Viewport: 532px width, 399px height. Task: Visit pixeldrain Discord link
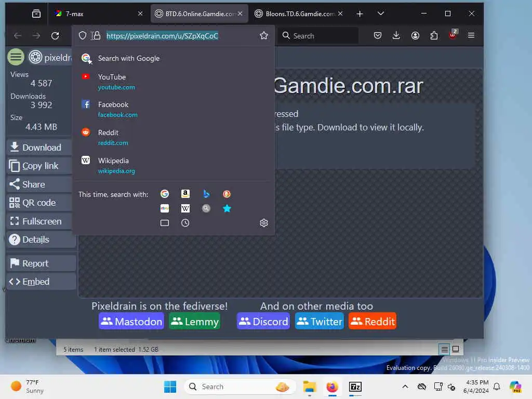(263, 321)
